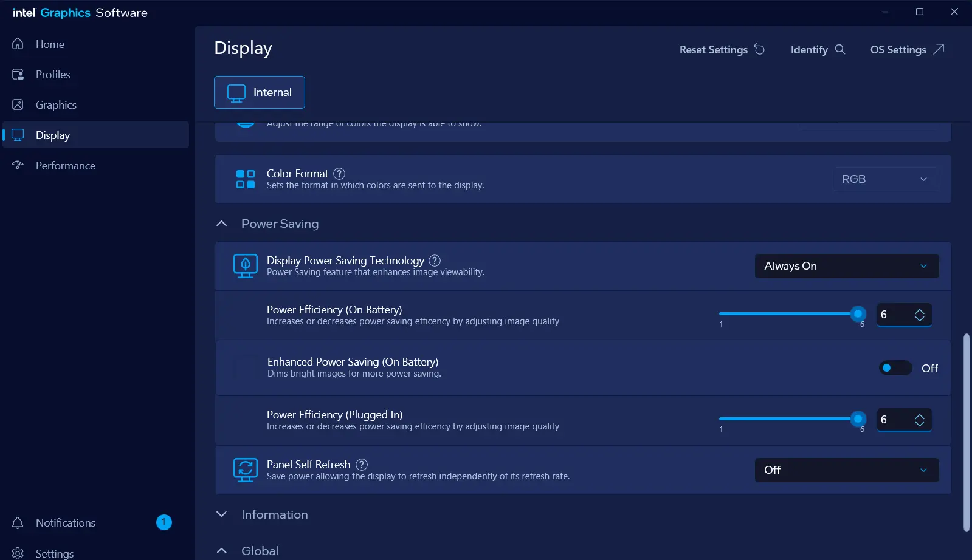Click the vertical scrollbar

coord(967,432)
